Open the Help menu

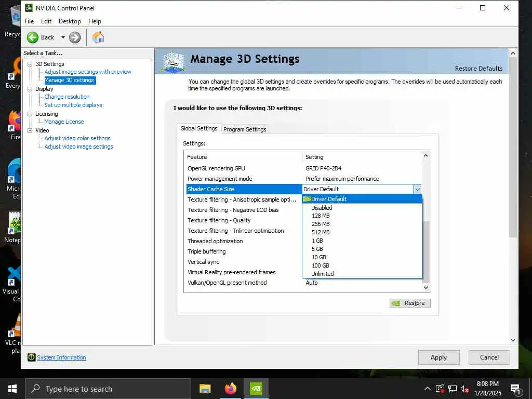95,21
